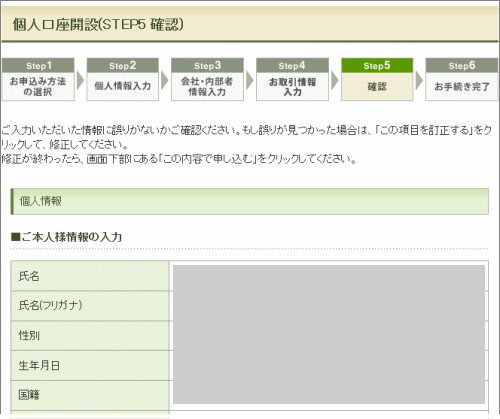Click the 生年月日 row label
The image size is (500, 419).
pos(90,365)
